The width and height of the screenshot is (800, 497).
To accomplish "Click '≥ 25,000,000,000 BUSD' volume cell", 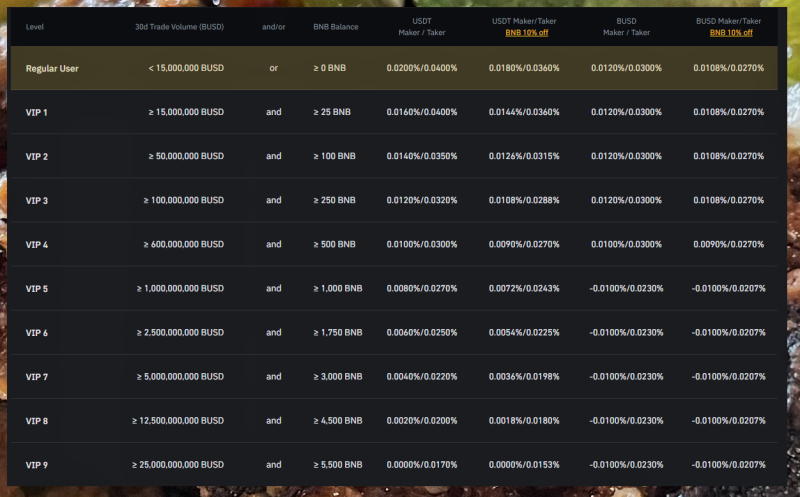I will 178,465.
